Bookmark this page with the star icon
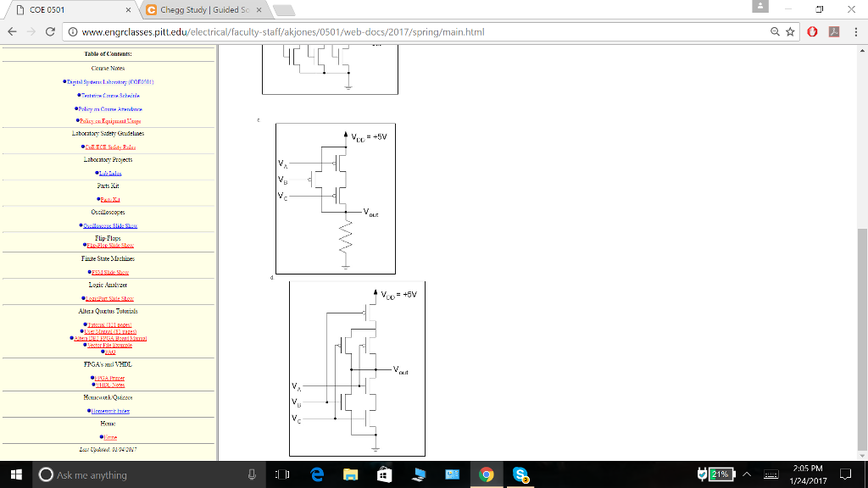868x488 pixels. [790, 32]
